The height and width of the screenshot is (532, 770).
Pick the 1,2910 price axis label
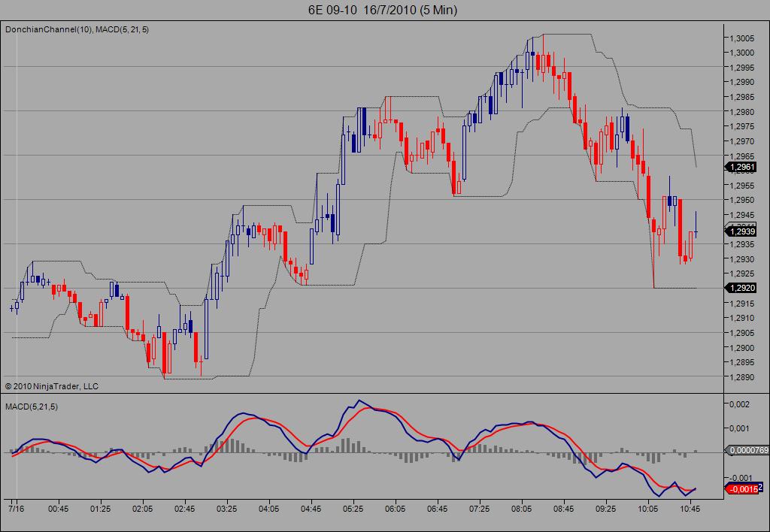[x=741, y=318]
